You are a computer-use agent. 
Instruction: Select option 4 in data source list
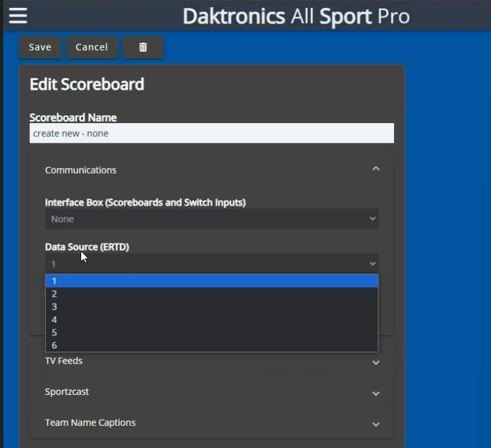pyautogui.click(x=211, y=320)
